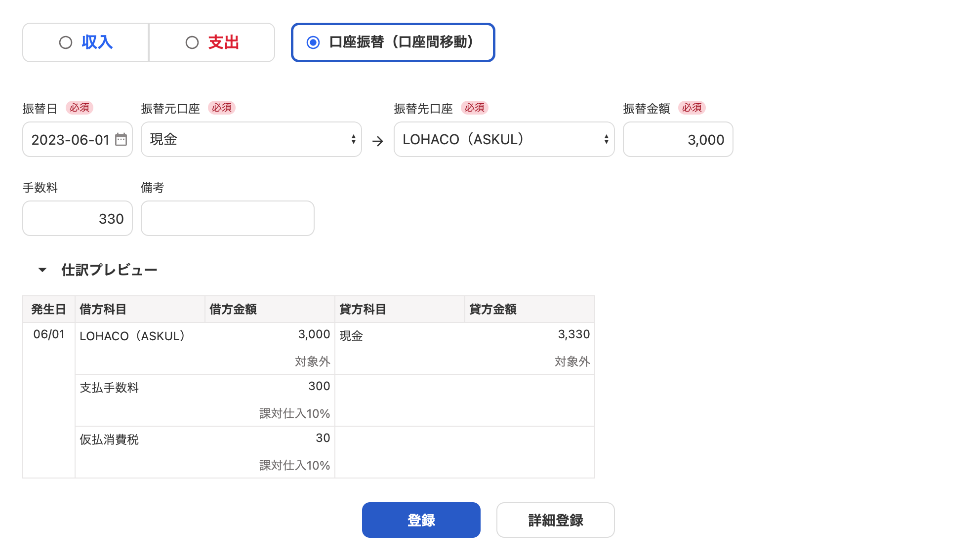Click 現金 in the 貸方科目 column
The image size is (977, 560).
click(351, 336)
